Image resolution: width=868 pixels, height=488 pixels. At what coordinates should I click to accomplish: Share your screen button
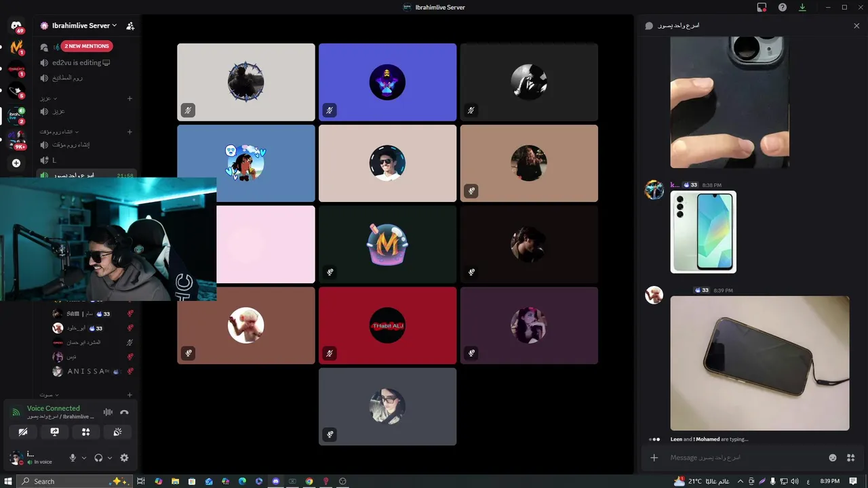click(54, 432)
